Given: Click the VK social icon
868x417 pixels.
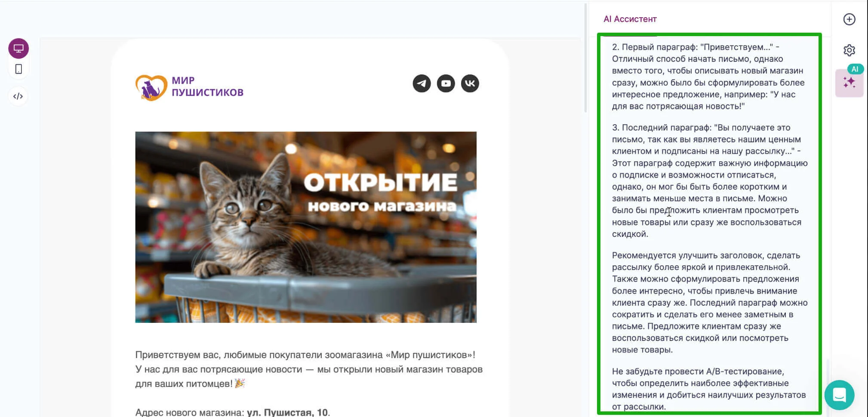Looking at the screenshot, I should (470, 83).
